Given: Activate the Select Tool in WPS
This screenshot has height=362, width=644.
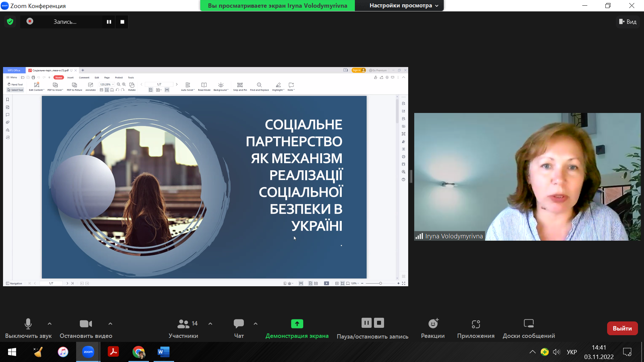Looking at the screenshot, I should click(15, 90).
